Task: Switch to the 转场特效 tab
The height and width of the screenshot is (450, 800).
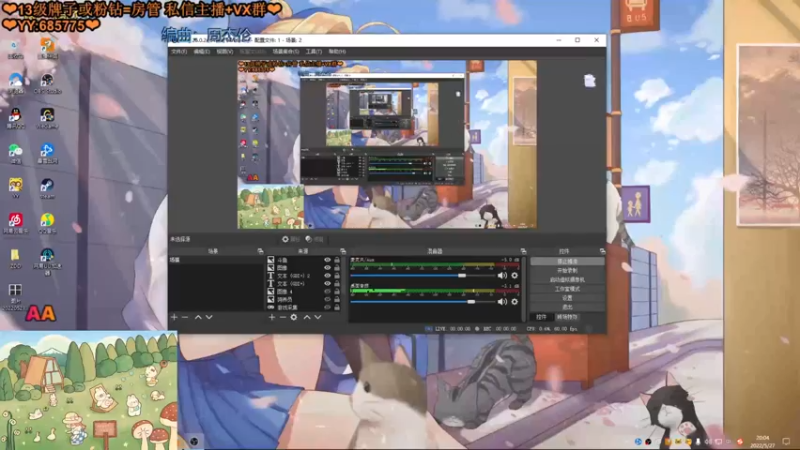Action: [567, 317]
